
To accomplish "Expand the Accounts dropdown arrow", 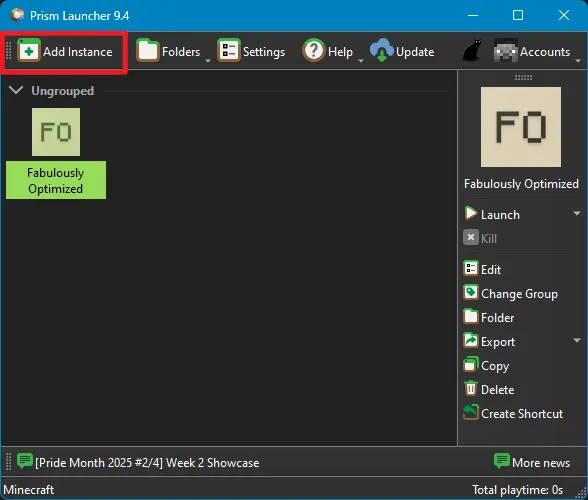I will coord(578,60).
